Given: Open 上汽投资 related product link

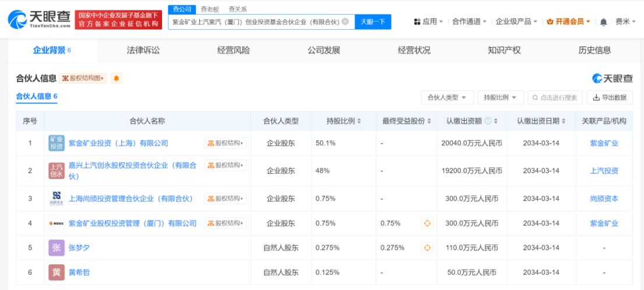Looking at the screenshot, I should click(x=604, y=171).
